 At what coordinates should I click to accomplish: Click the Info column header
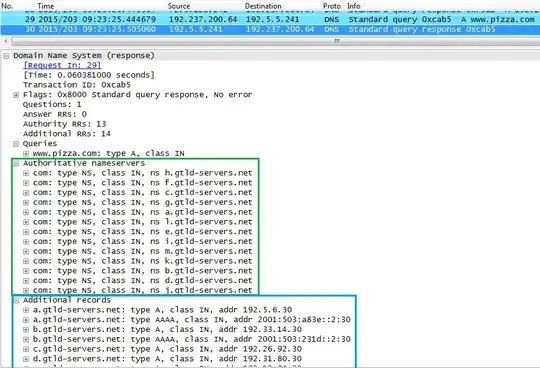click(354, 6)
